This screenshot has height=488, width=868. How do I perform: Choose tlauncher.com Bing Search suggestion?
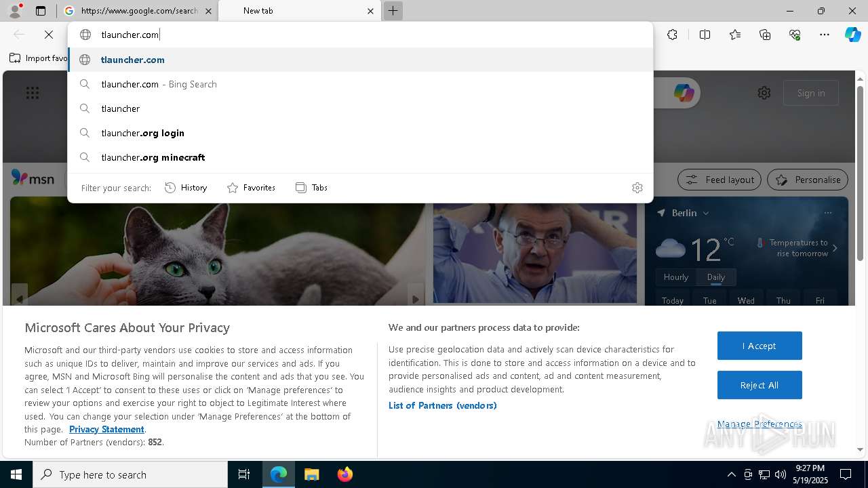360,84
